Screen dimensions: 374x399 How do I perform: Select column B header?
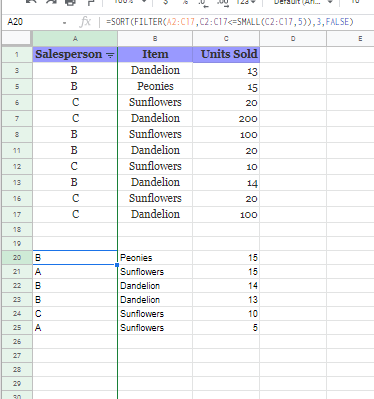point(155,39)
